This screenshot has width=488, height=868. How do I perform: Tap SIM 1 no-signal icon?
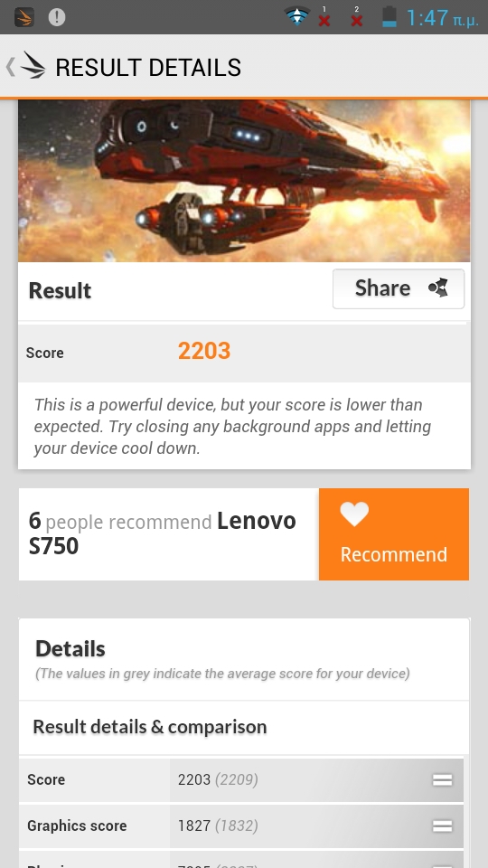pos(324,17)
